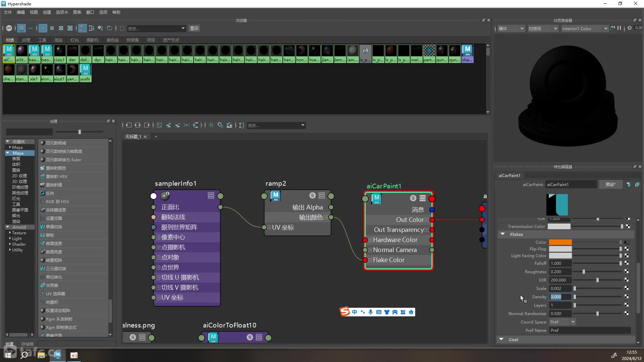Open the Coord Space dropdown
The width and height of the screenshot is (644, 362).
pos(563,322)
